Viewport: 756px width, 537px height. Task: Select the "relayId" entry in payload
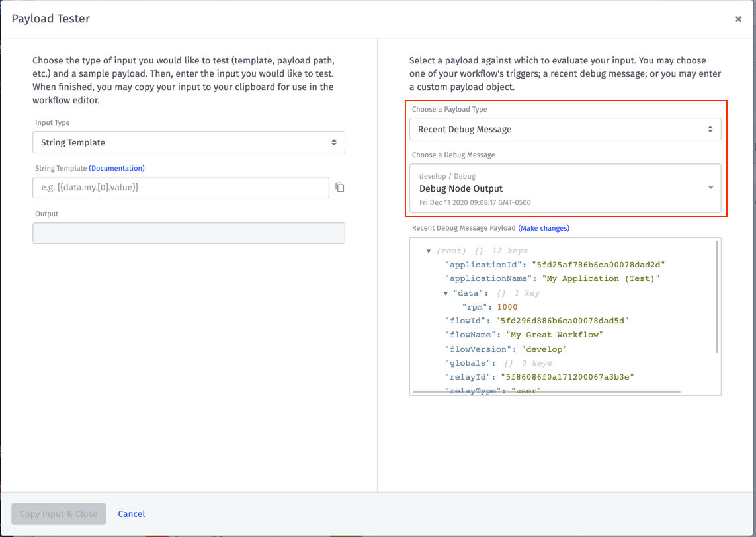tap(539, 377)
